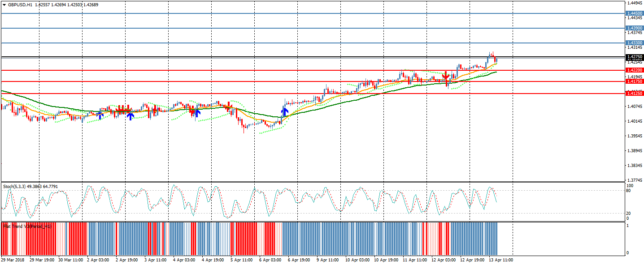Select the 1.44500 blue price level tag

pos(635,13)
